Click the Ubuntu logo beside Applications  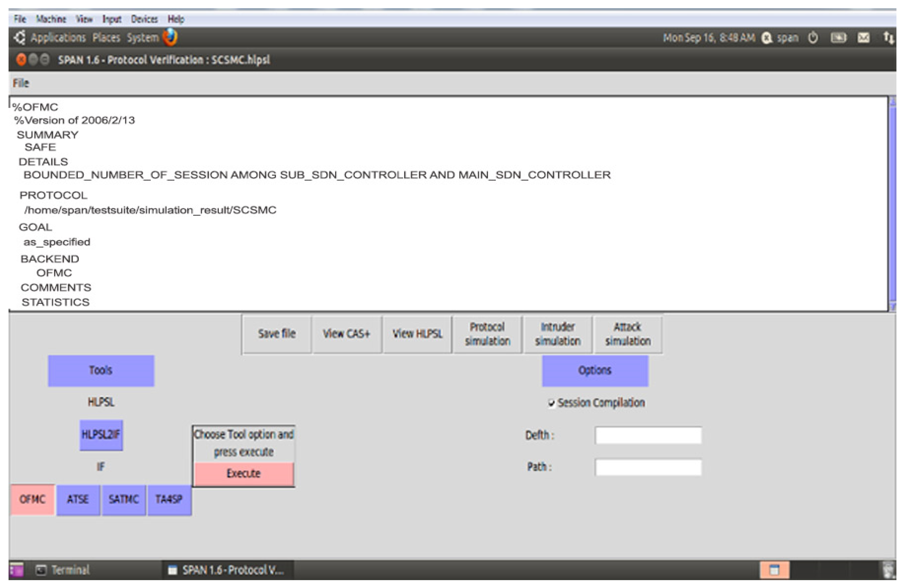20,37
